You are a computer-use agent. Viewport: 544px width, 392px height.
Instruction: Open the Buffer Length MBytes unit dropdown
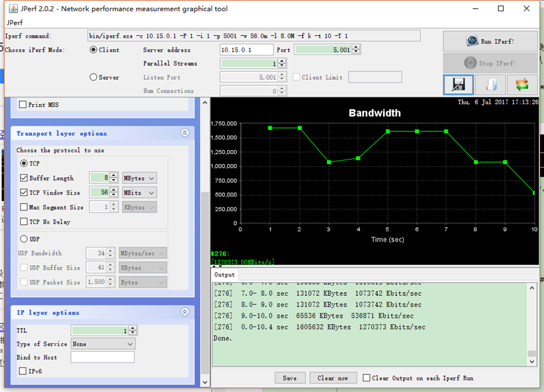pyautogui.click(x=139, y=178)
